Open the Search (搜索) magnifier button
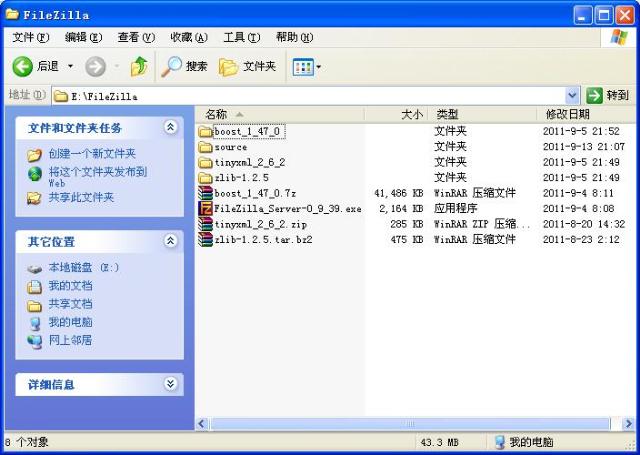This screenshot has width=640, height=455. tap(184, 67)
